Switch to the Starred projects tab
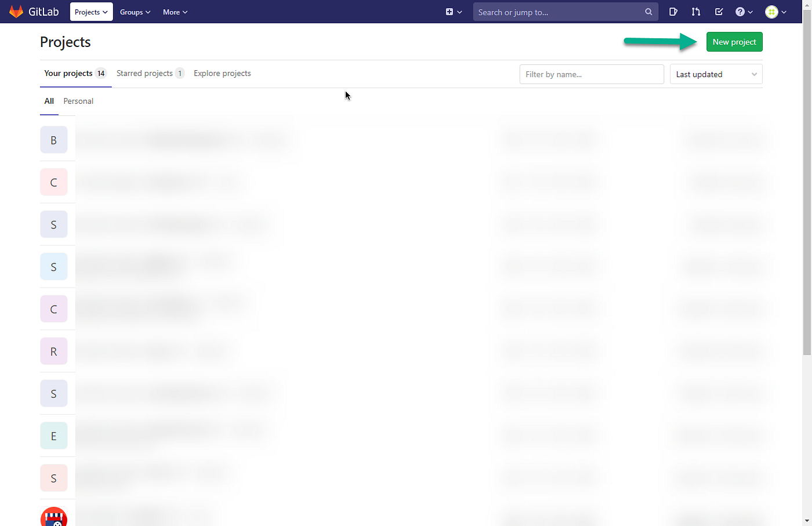Viewport: 812px width, 526px height. point(144,73)
